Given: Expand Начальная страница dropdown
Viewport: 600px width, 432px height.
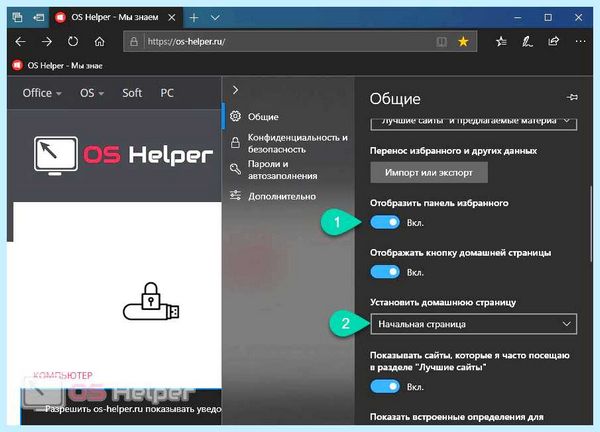Looking at the screenshot, I should click(473, 324).
